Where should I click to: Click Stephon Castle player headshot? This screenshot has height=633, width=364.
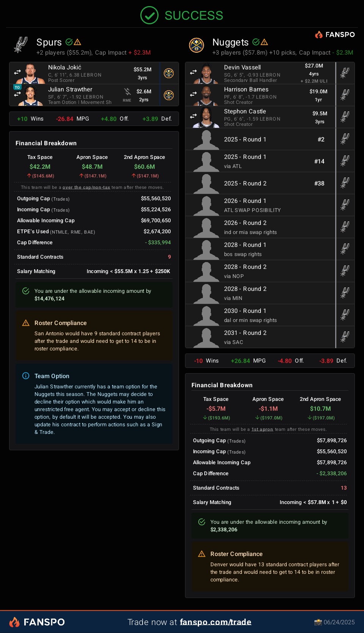206,118
